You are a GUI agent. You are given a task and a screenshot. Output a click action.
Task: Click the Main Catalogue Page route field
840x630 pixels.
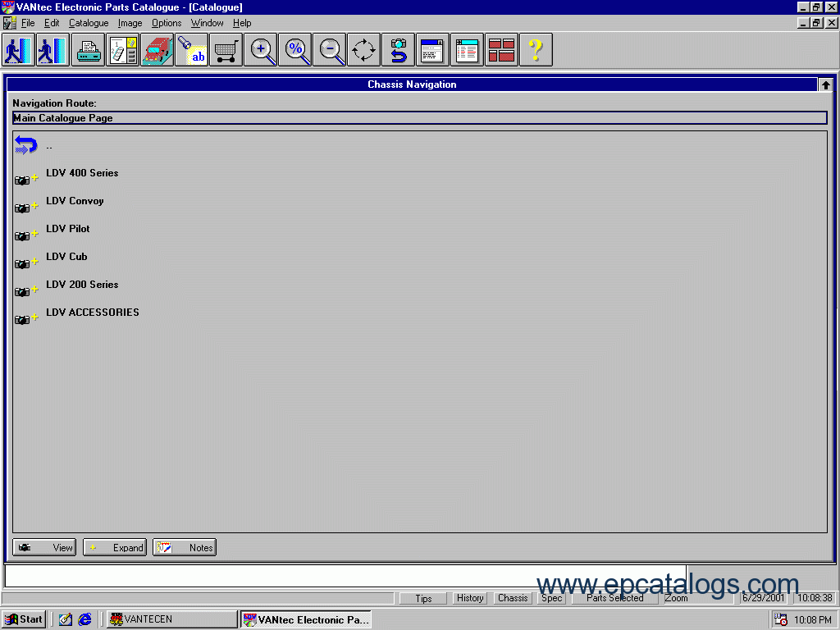pyautogui.click(x=419, y=118)
